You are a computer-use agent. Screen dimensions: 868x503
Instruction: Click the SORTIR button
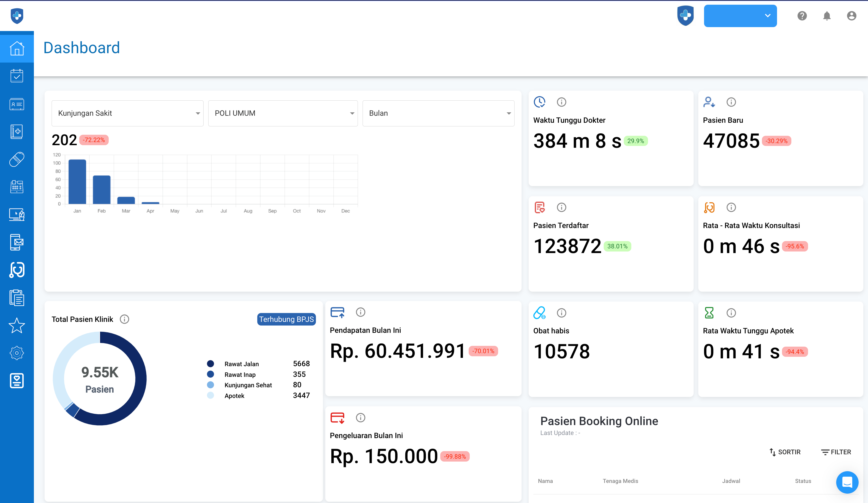point(785,452)
